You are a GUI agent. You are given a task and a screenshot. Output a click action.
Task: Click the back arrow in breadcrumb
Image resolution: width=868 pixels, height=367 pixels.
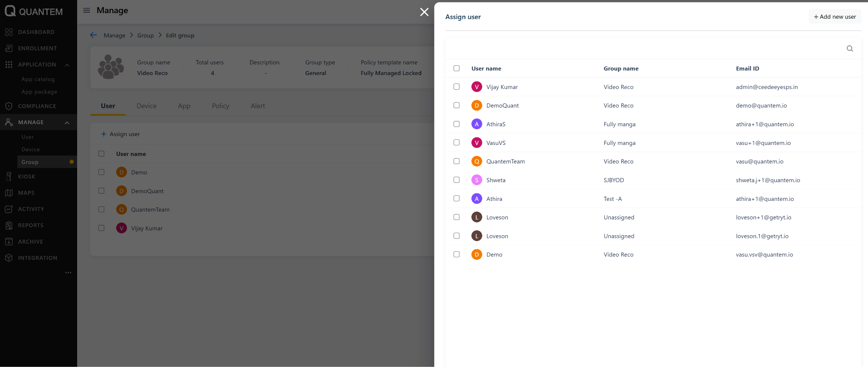(x=94, y=35)
